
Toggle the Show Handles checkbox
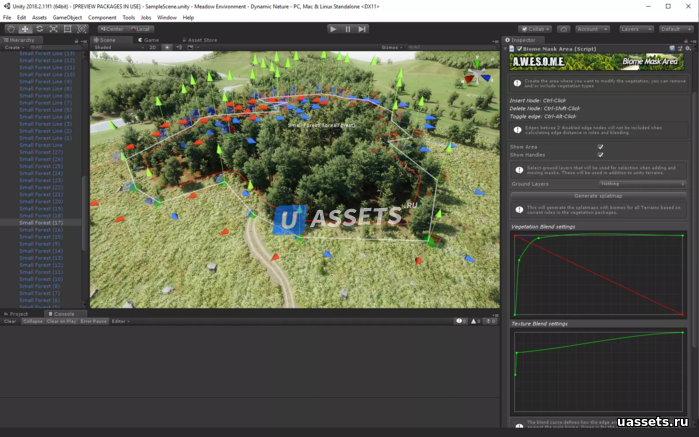point(600,155)
